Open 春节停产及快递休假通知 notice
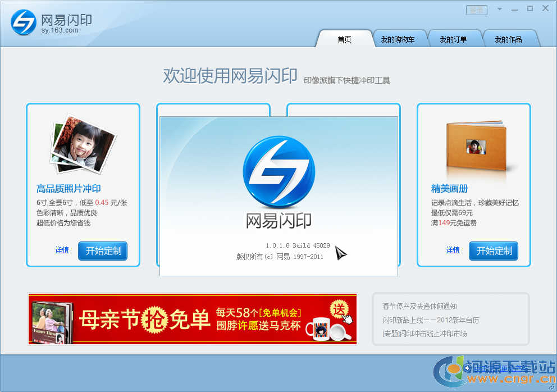This screenshot has width=557, height=392. 419,306
